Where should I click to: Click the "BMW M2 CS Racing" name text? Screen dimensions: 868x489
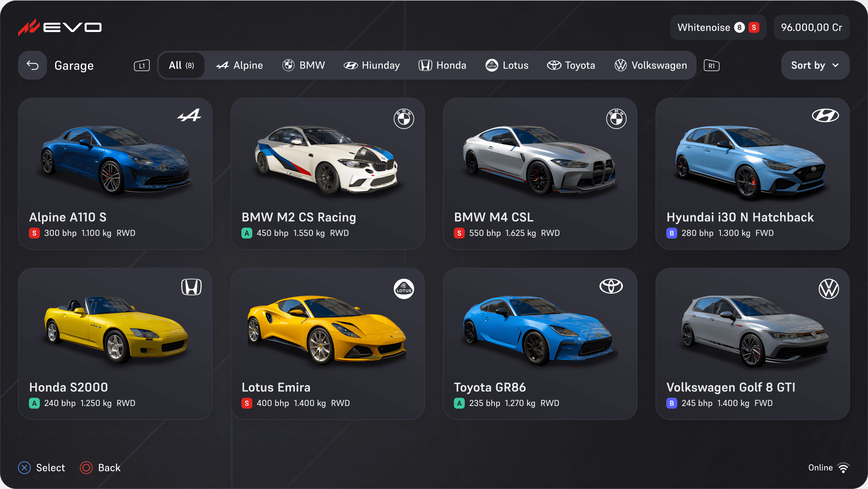coord(299,217)
